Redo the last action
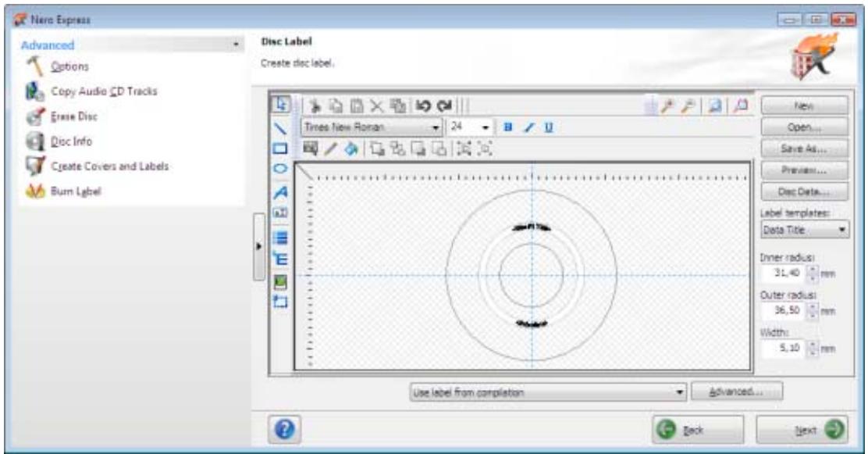This screenshot has width=868, height=454. 444,105
